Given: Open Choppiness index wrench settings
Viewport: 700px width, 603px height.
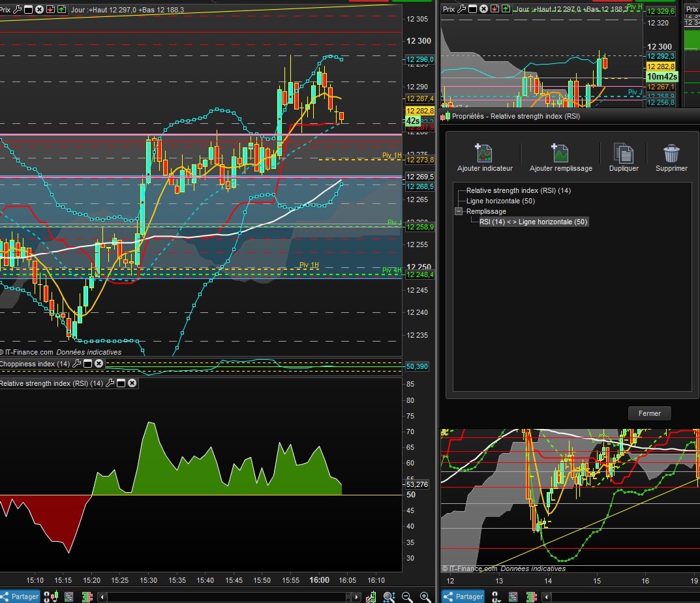Looking at the screenshot, I should click(x=77, y=364).
